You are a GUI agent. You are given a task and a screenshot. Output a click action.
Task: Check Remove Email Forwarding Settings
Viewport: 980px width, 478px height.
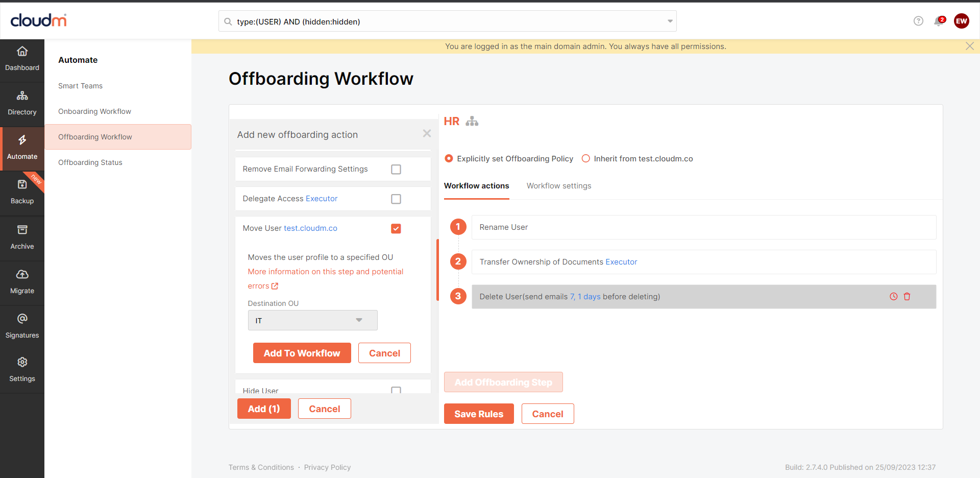pos(396,169)
